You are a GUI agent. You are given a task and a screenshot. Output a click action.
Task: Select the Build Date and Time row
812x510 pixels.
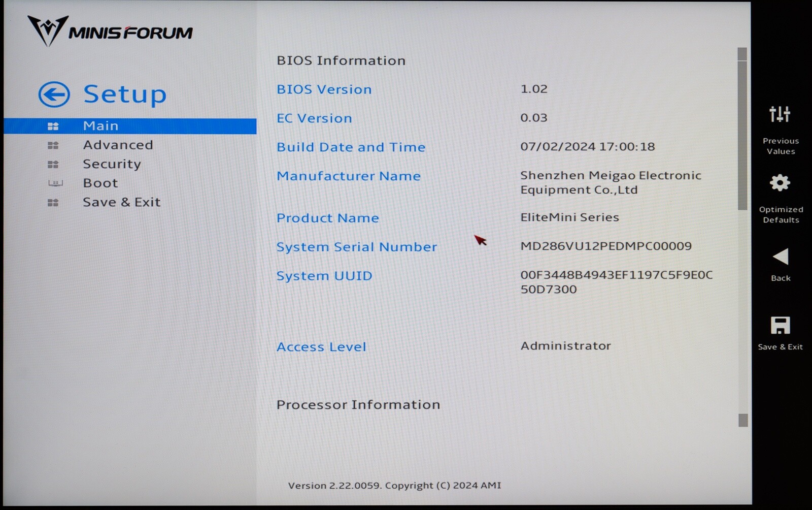point(351,147)
